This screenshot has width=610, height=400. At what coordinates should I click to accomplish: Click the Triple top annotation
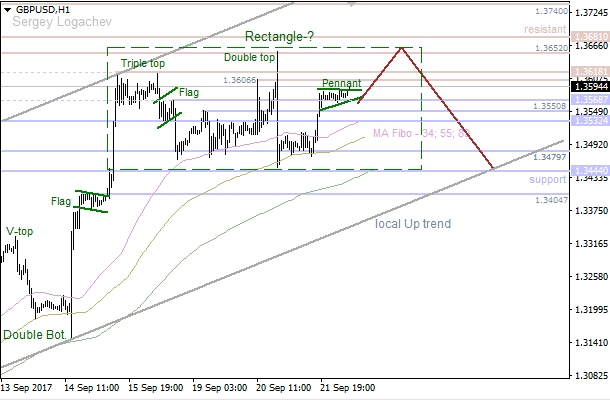click(142, 64)
